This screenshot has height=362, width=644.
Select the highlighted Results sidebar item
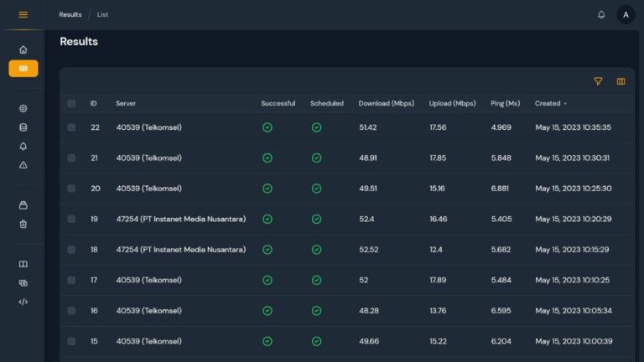[x=23, y=68]
